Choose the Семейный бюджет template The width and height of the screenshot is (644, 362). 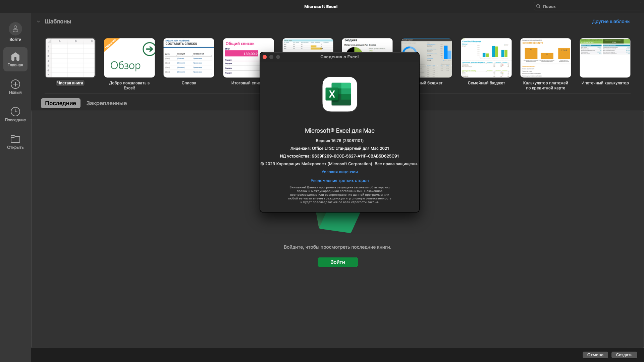[486, 58]
